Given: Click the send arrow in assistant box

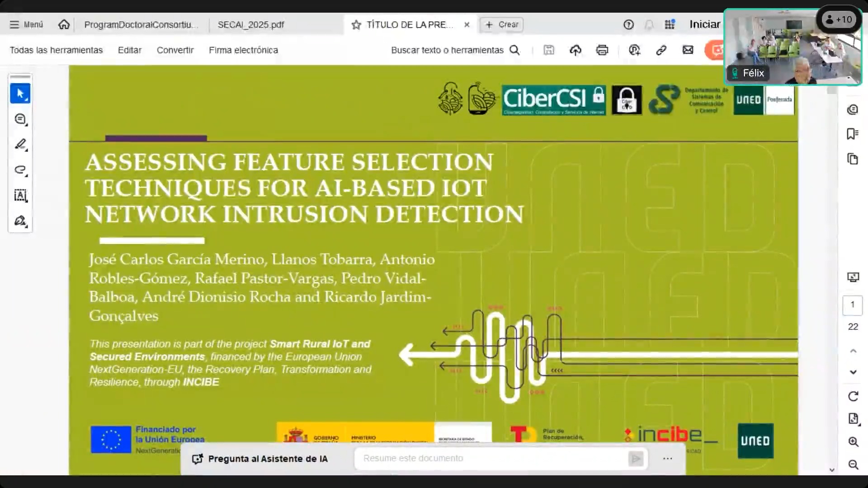Looking at the screenshot, I should [x=636, y=459].
